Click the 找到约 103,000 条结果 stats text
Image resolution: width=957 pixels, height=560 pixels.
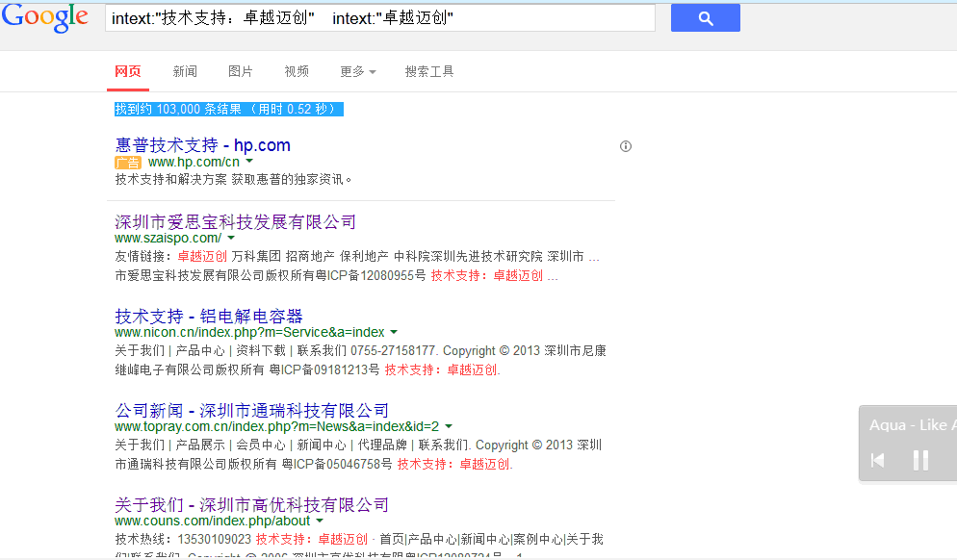point(229,109)
